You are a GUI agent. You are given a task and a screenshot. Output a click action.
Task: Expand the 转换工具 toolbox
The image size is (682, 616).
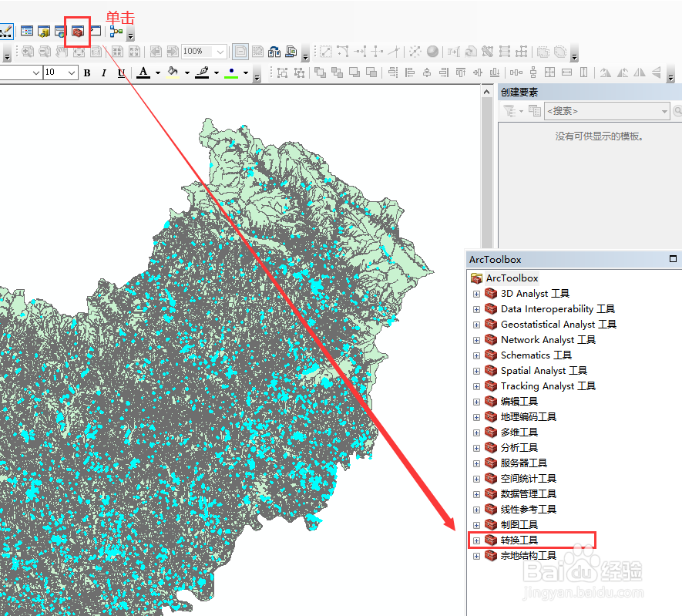click(x=476, y=540)
